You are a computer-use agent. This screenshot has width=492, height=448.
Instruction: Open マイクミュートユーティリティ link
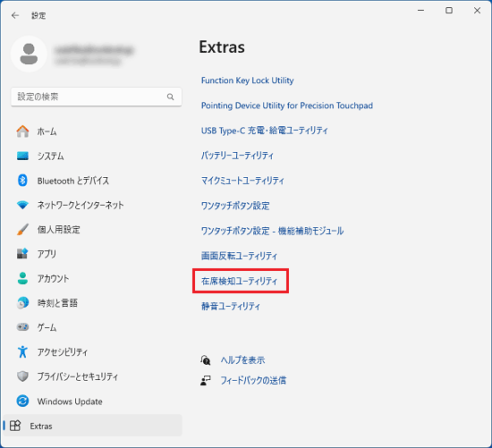click(242, 181)
